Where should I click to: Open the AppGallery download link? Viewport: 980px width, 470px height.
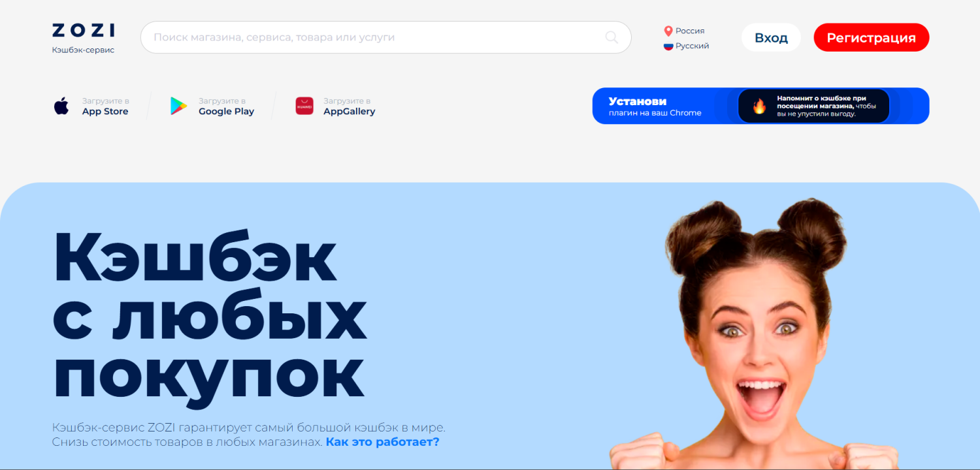[x=335, y=106]
